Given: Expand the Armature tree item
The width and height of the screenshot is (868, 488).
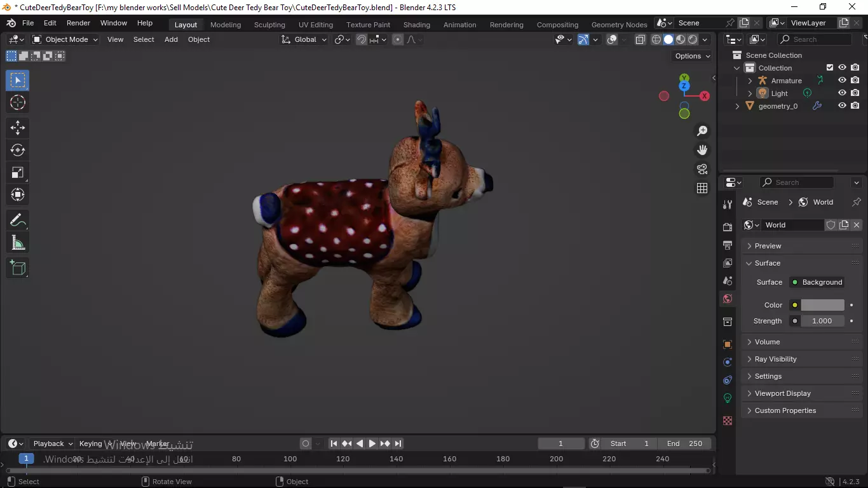Looking at the screenshot, I should tap(750, 81).
